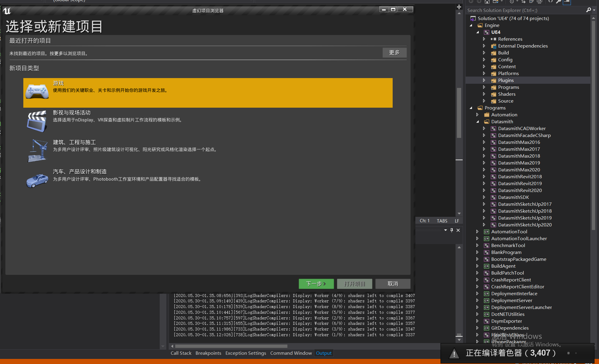Pick the construction crane category icon

coord(37,151)
